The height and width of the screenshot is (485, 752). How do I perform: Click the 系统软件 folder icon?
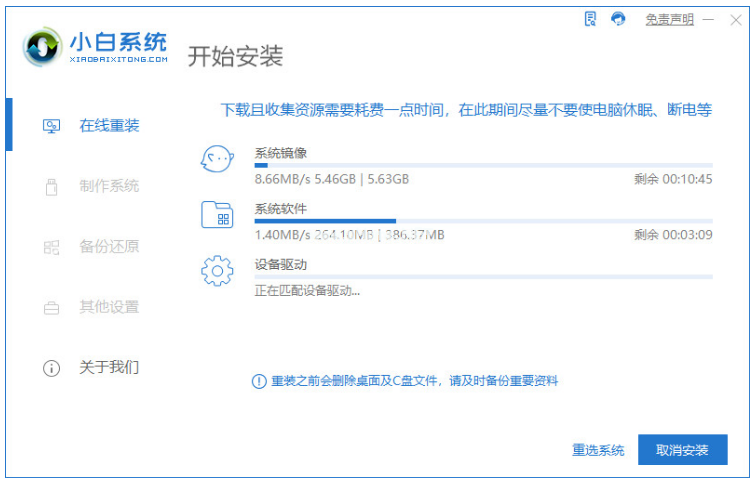(217, 215)
